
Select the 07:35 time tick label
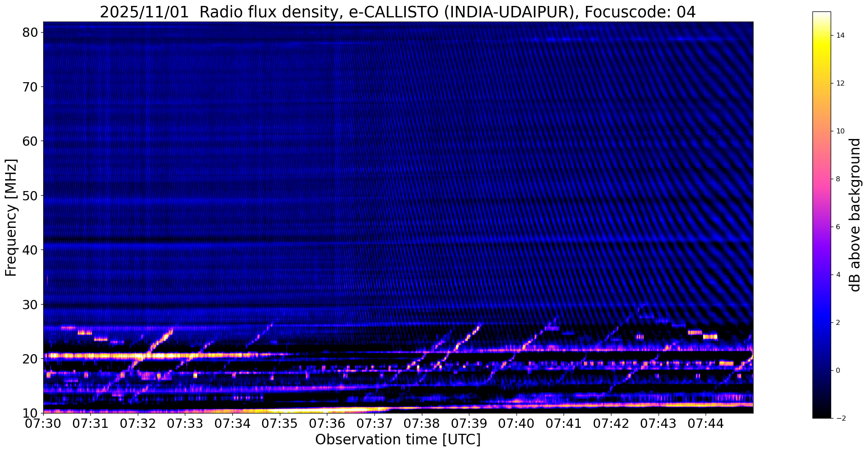tap(280, 423)
